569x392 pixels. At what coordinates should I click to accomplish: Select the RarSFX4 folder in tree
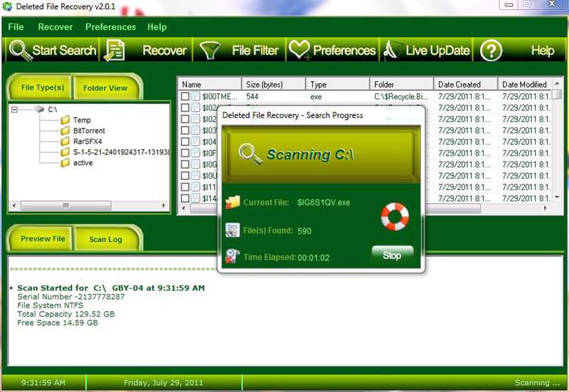[87, 141]
